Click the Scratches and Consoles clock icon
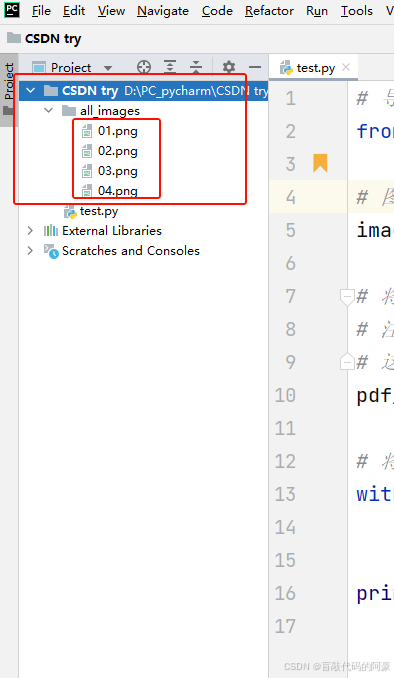 (51, 251)
